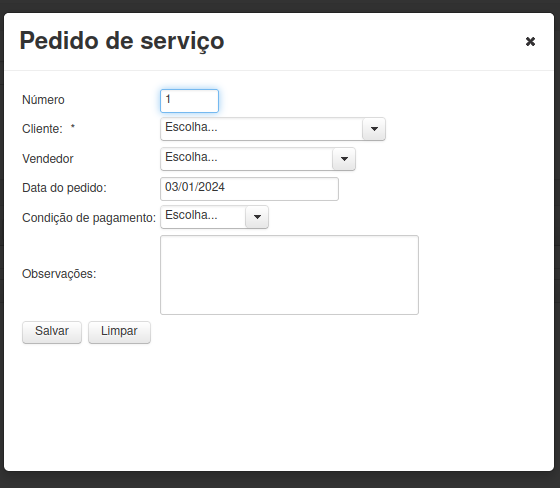This screenshot has width=560, height=488.
Task: Expand Vendedor dropdown arrow button
Action: pos(344,159)
